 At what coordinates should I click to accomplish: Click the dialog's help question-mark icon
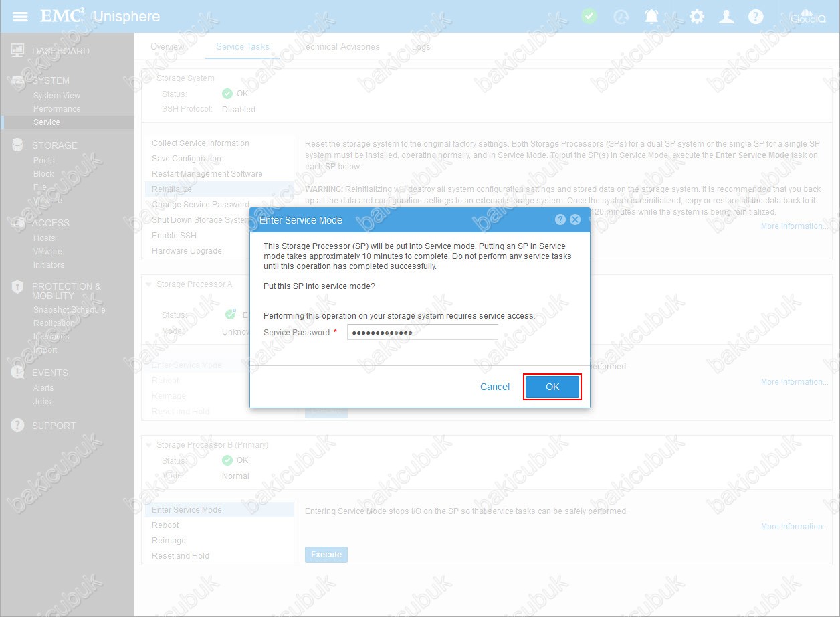coord(560,219)
